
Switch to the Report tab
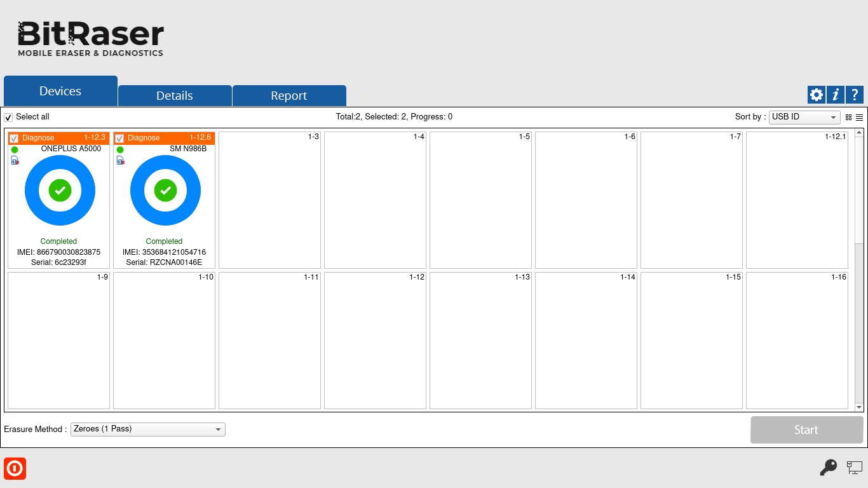[x=289, y=95]
